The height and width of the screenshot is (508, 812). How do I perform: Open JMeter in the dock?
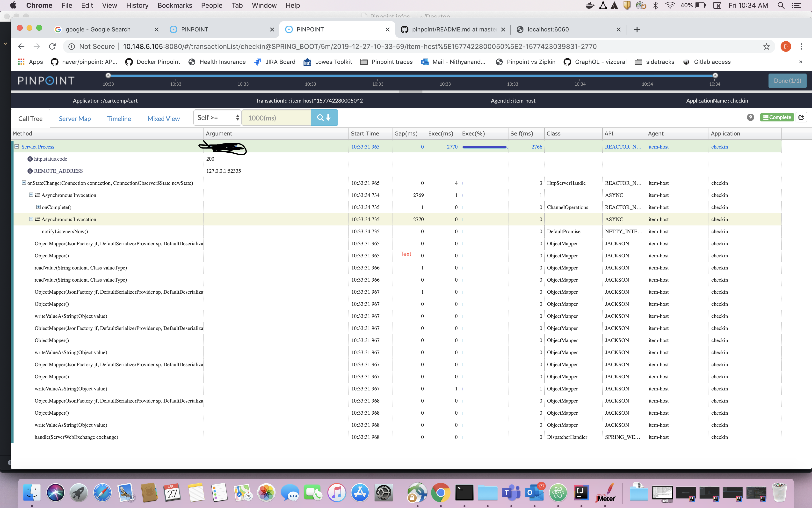606,493
